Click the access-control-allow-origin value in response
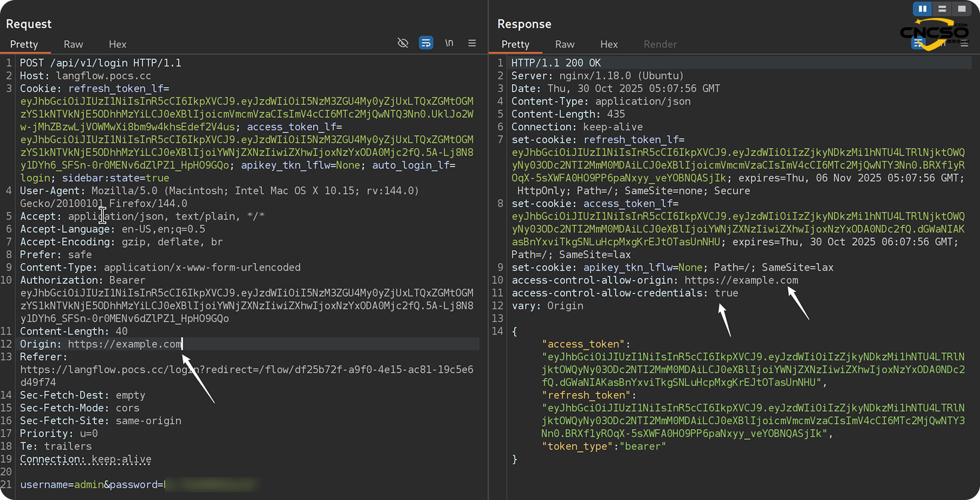 click(741, 280)
